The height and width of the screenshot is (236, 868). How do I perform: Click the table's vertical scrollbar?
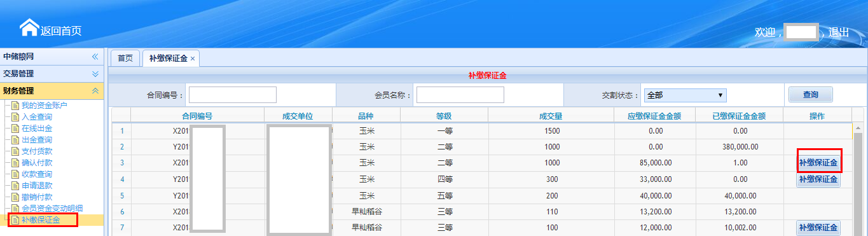[857, 179]
